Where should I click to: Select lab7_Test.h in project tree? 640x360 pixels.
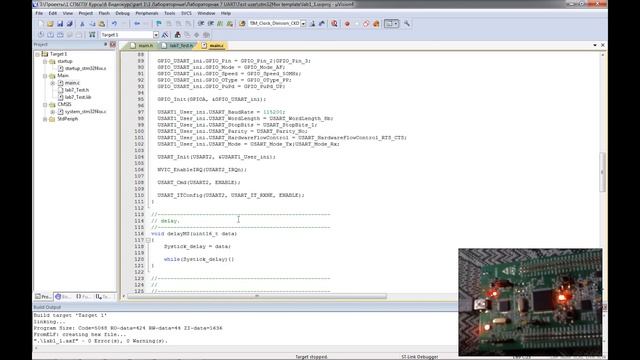77,90
